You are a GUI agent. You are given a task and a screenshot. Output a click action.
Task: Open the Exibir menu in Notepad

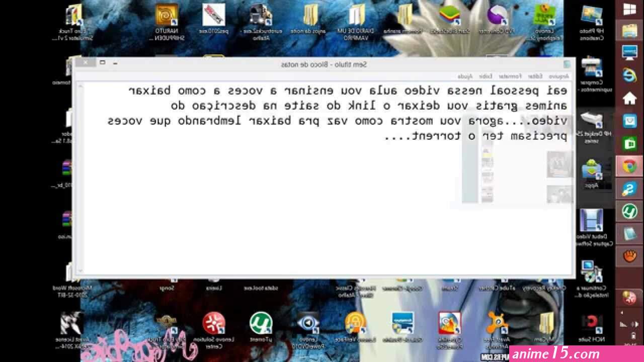486,76
